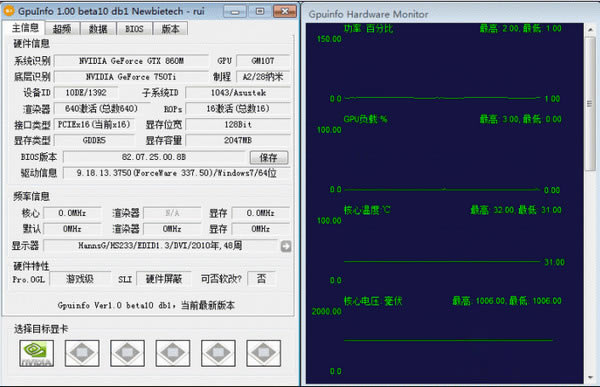Screen dimensions: 600x387
Task: Click the arrow next to monitor info
Action: tap(286, 246)
